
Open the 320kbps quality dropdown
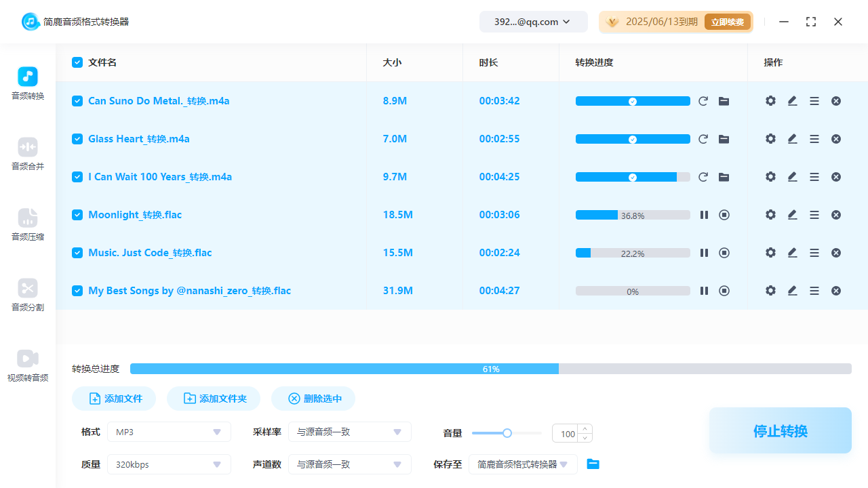click(x=169, y=464)
